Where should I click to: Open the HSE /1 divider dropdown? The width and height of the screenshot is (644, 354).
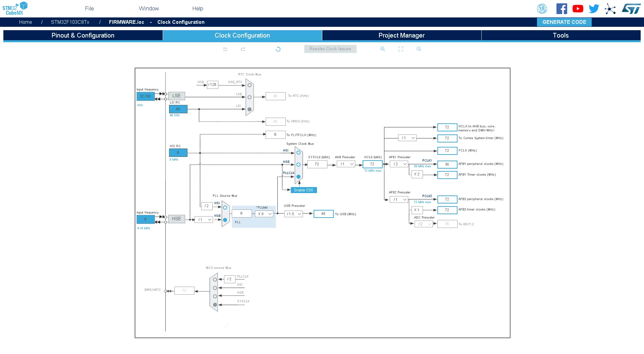click(x=204, y=220)
